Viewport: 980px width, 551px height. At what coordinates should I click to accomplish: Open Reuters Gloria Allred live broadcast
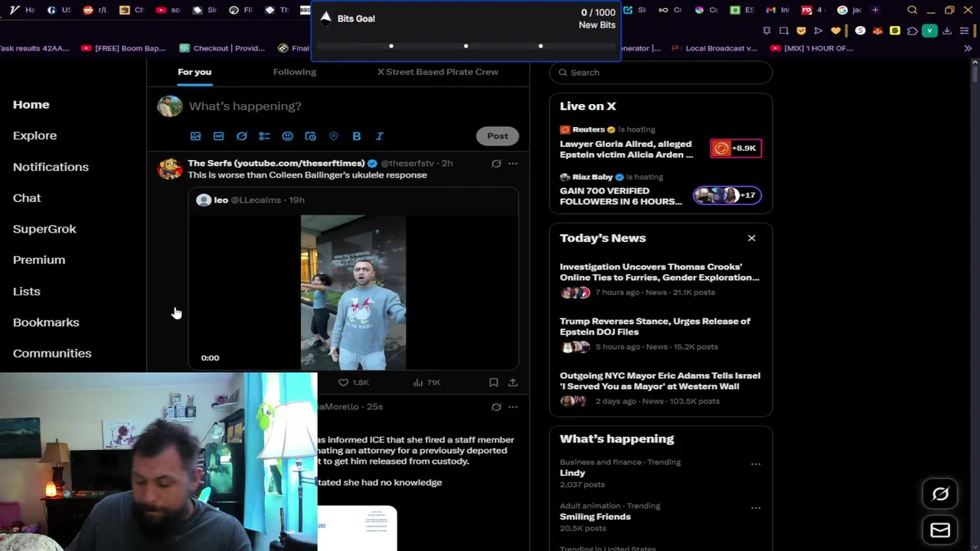click(x=626, y=149)
